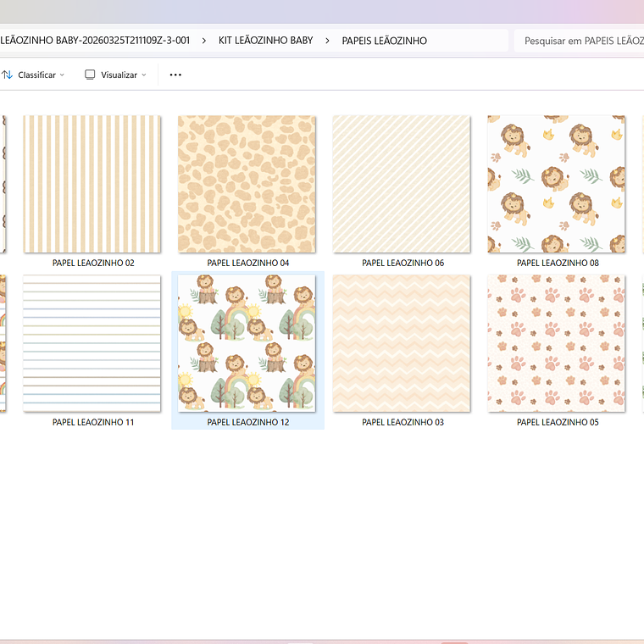Click the rainbow lion PAPEL LEAOZINHO 12 thumbnail
Screen dimensions: 644x644
[x=247, y=343]
